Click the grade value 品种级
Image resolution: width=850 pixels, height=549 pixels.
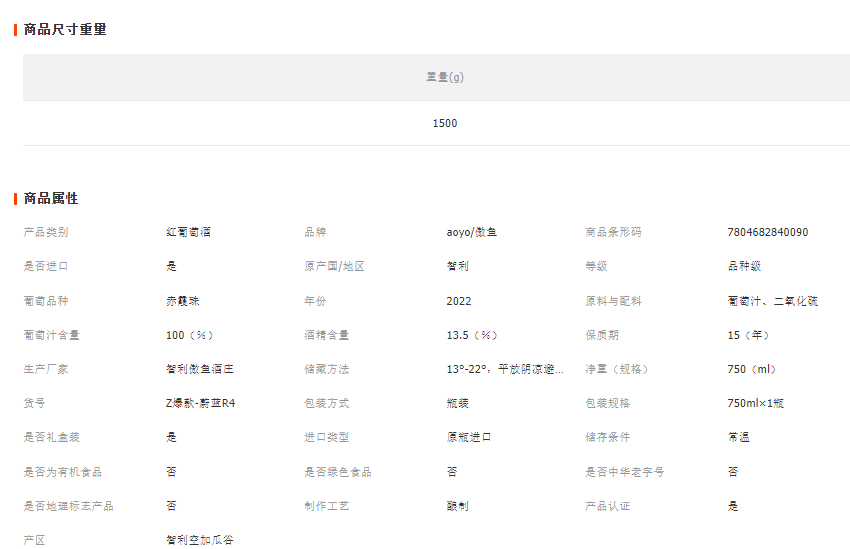point(744,266)
